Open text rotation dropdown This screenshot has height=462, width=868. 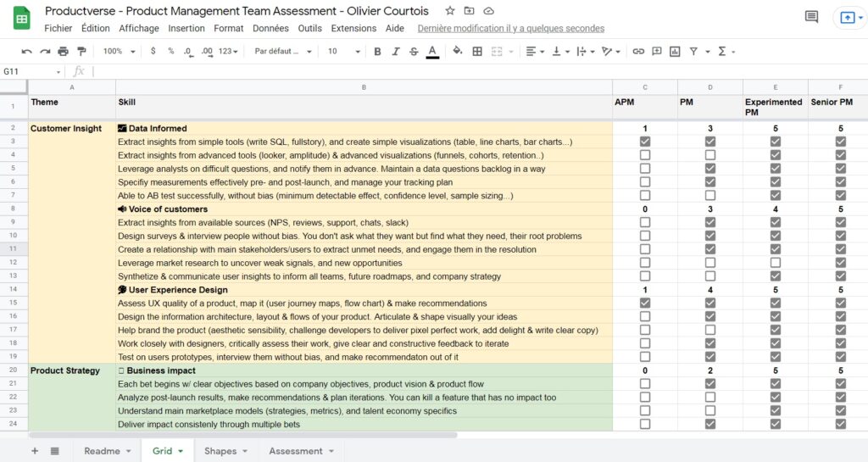[610, 52]
